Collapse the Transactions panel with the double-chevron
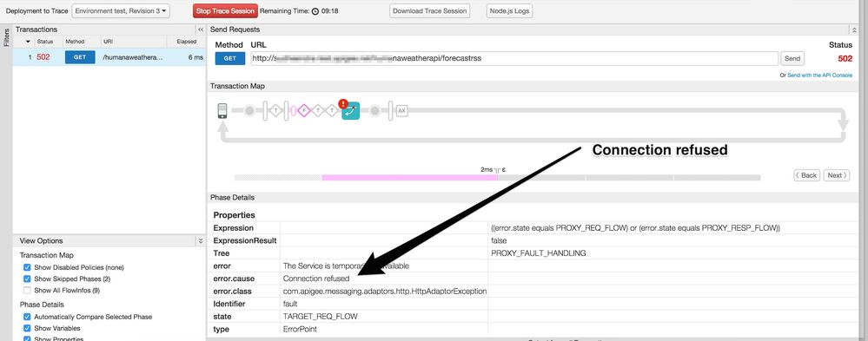 click(201, 30)
